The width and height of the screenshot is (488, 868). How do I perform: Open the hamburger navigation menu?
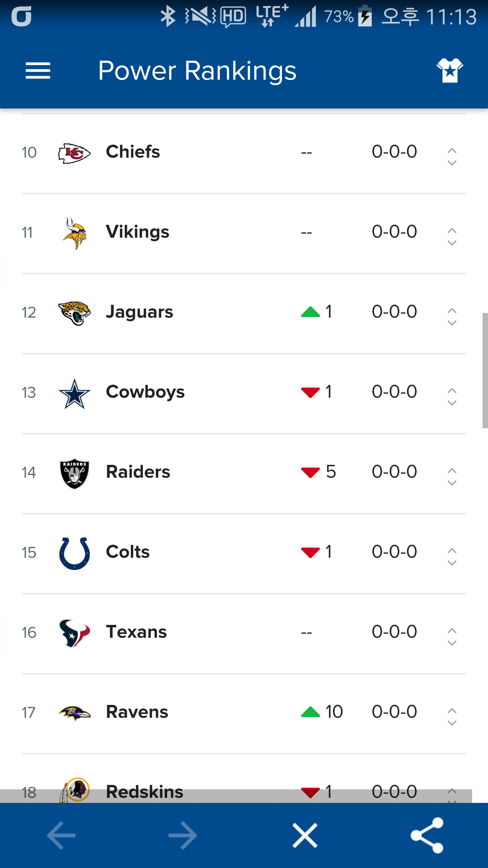(38, 71)
